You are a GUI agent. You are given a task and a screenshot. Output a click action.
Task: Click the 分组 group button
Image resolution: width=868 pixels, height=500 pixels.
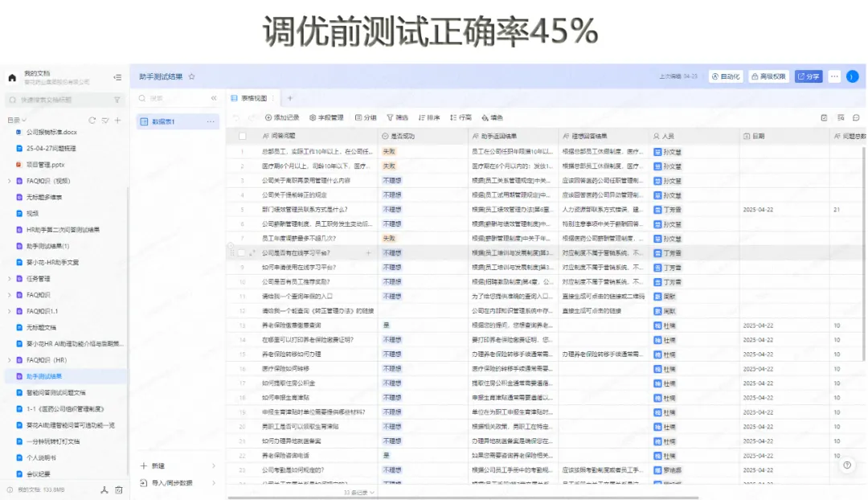click(366, 117)
